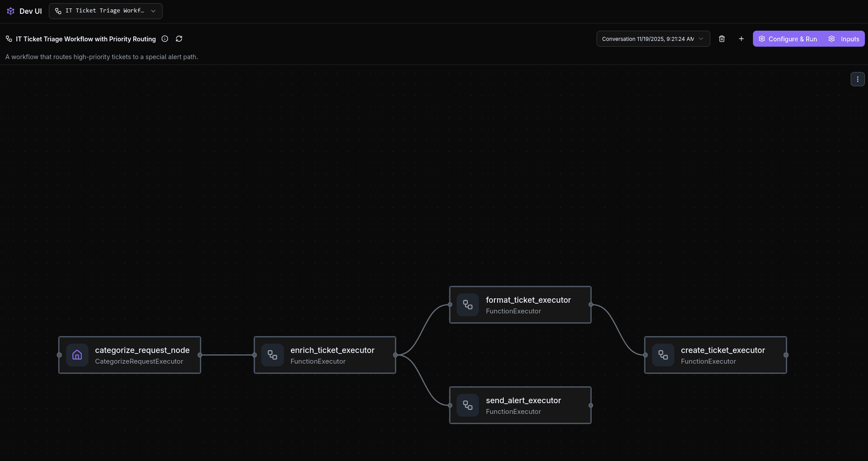Click the node icon inside create_ticket_executor
This screenshot has width=868, height=461.
663,355
